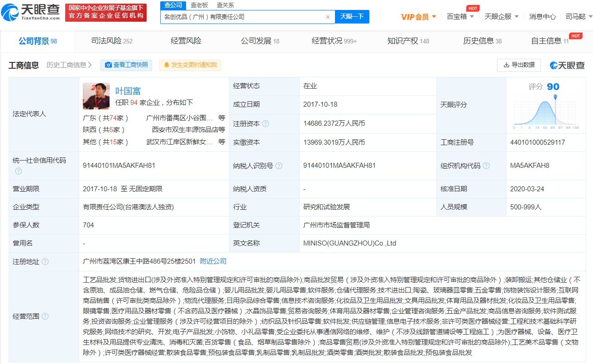Select the 成立日期 value 2017-10-18
This screenshot has height=364, width=593.
point(320,104)
